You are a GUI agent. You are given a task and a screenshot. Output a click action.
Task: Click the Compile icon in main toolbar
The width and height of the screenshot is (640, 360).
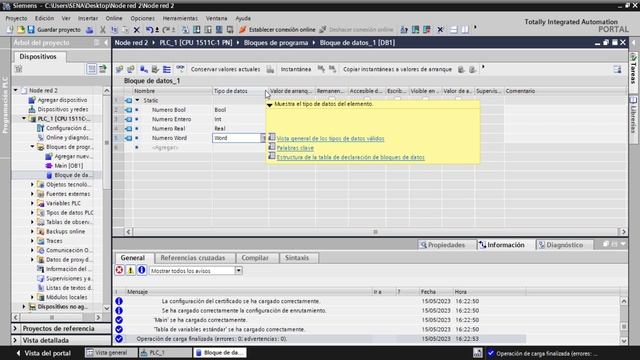[185, 30]
